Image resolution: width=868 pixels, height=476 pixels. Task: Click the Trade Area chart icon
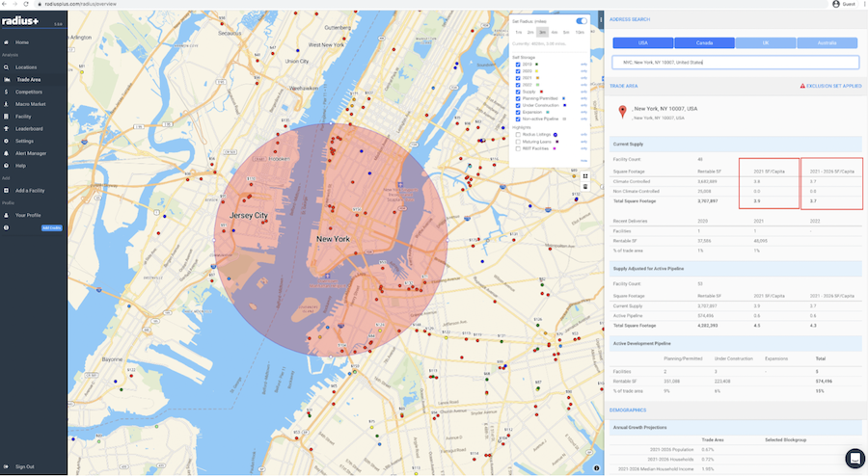7,80
